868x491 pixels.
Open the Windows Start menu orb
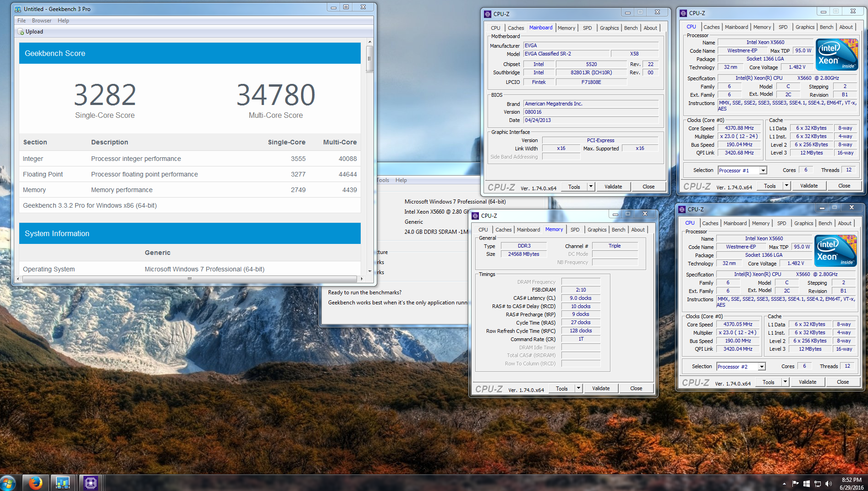[x=8, y=483]
